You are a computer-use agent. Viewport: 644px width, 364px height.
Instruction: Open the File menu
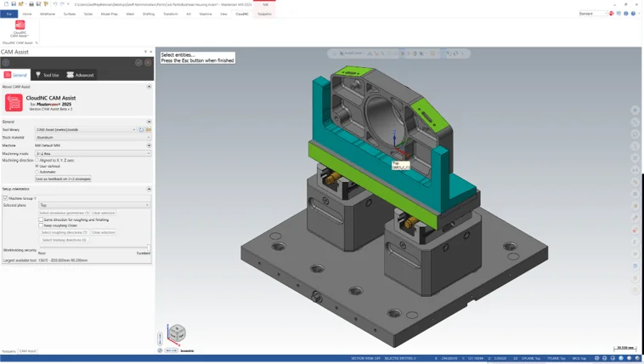tap(9, 14)
